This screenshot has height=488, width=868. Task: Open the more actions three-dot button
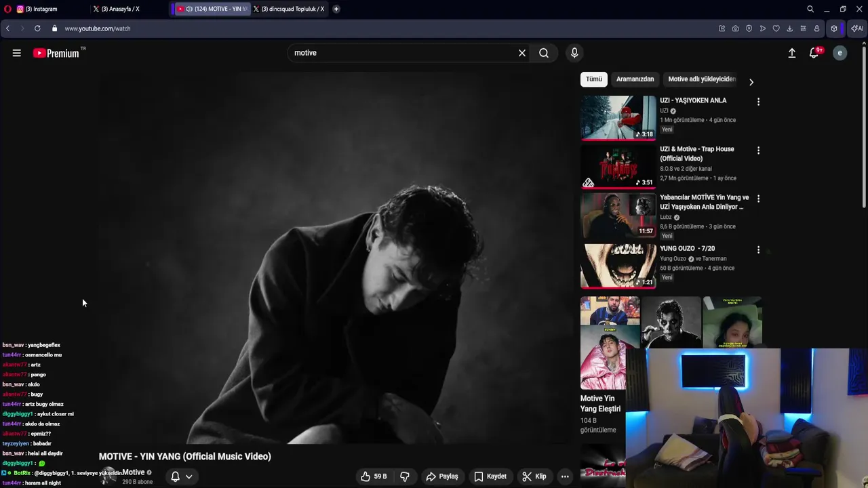[x=565, y=476]
